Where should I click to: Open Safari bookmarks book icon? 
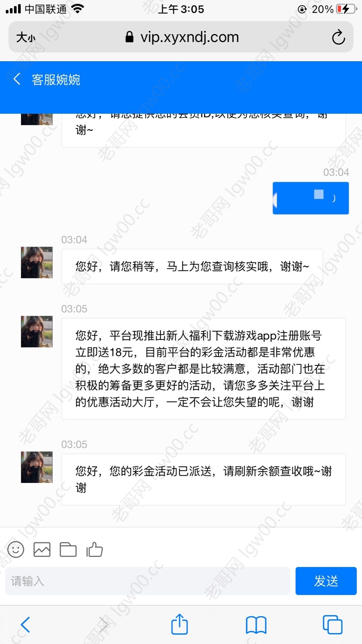coord(256,625)
